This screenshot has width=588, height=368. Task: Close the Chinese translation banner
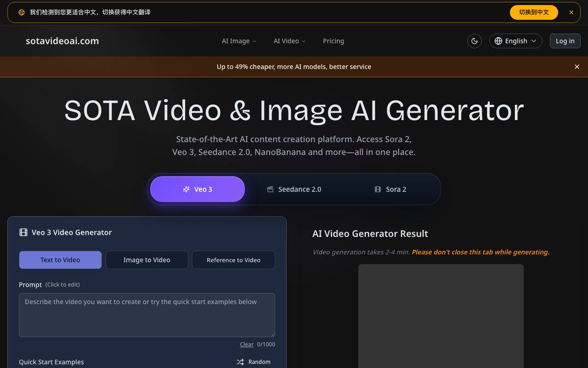pos(571,12)
